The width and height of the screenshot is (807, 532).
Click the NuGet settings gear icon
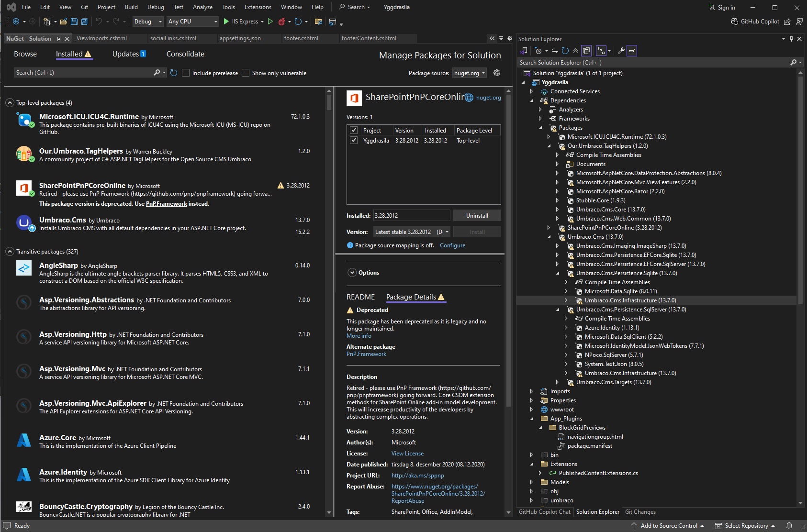[497, 73]
